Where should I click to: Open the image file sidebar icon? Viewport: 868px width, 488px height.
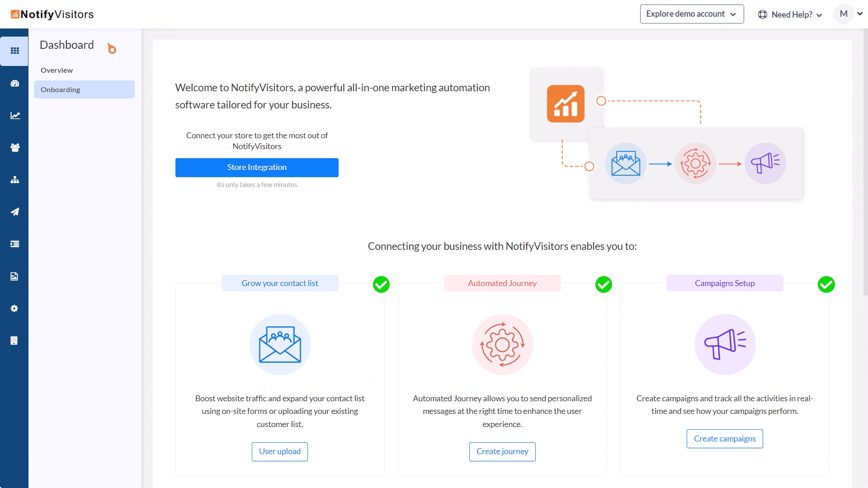14,277
